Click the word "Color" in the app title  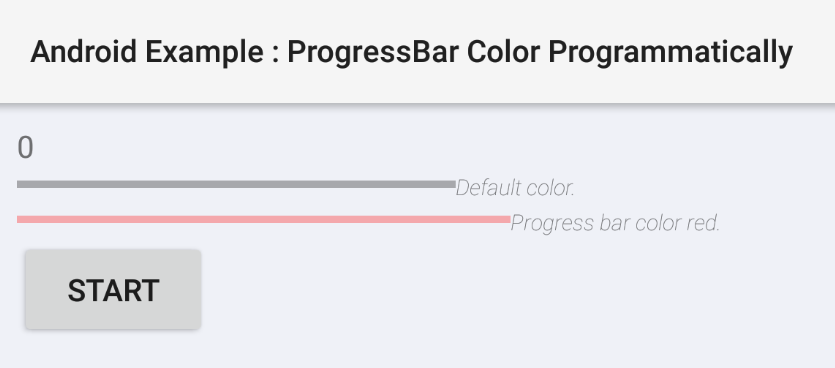coord(504,52)
